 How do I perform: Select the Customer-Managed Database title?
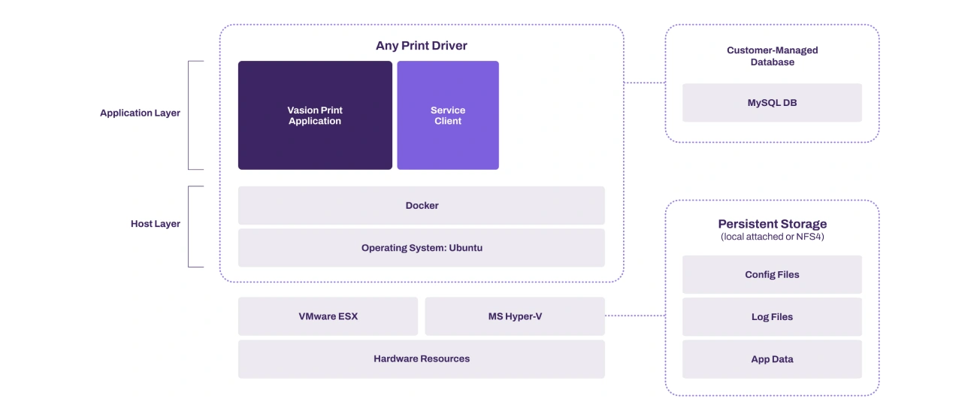(x=772, y=56)
